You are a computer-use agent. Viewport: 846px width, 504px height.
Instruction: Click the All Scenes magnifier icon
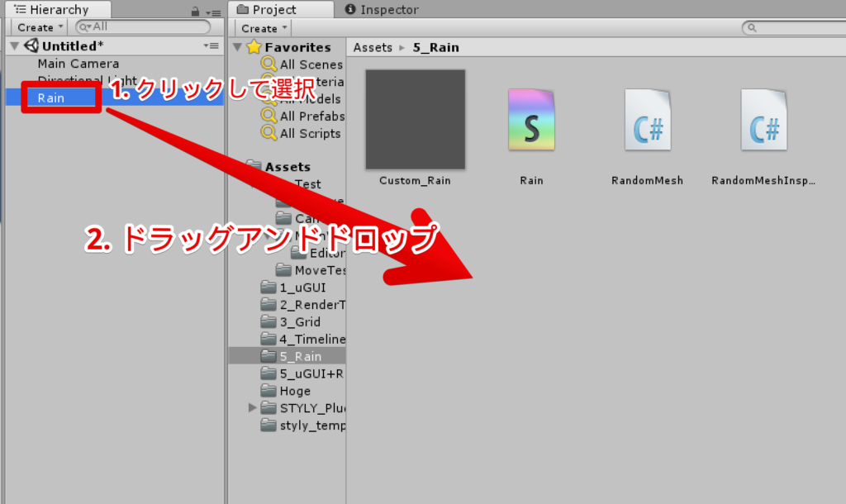tap(269, 64)
